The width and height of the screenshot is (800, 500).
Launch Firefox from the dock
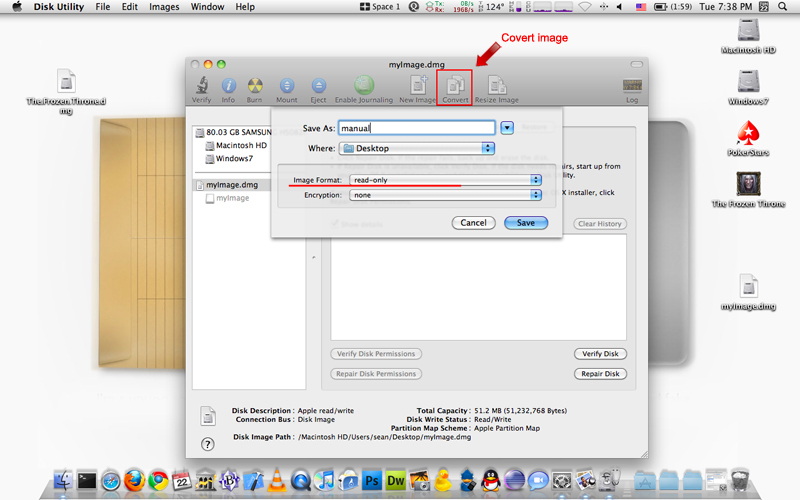click(135, 481)
